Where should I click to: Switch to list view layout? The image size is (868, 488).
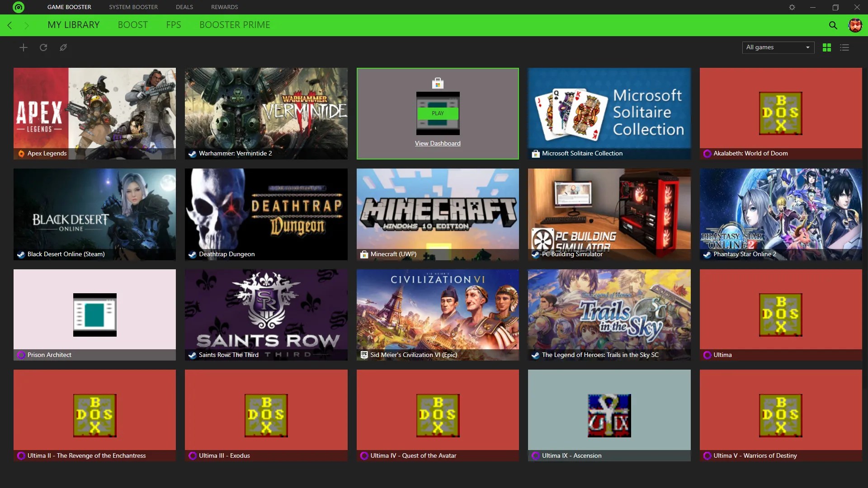pos(844,47)
